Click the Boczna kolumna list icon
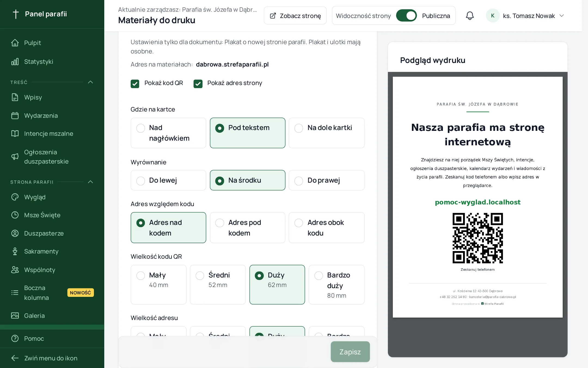 [x=15, y=293]
